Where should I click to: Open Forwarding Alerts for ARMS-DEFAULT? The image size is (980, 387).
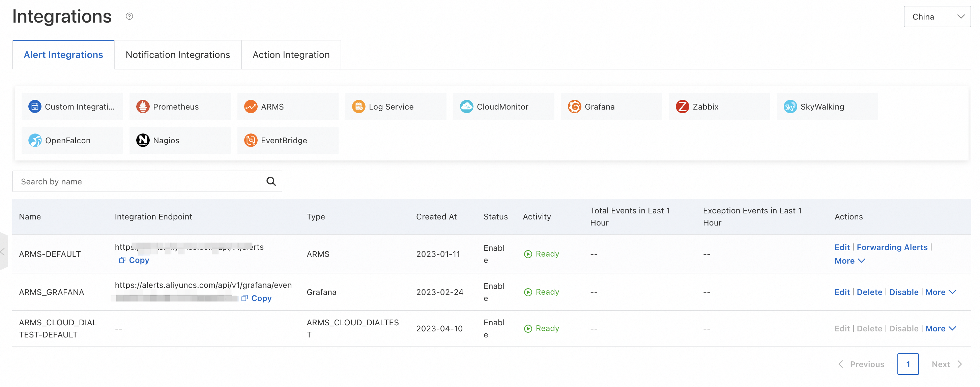[893, 247]
